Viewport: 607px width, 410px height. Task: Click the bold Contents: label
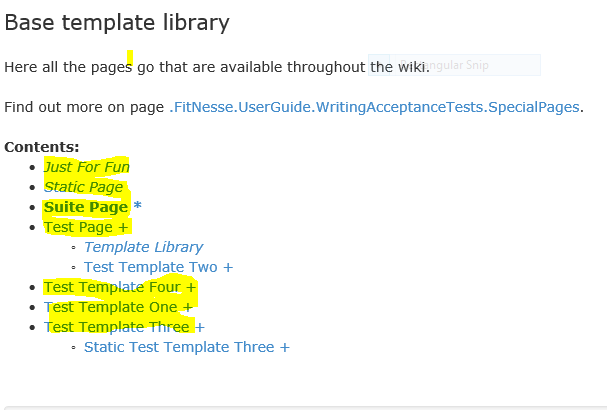point(41,147)
